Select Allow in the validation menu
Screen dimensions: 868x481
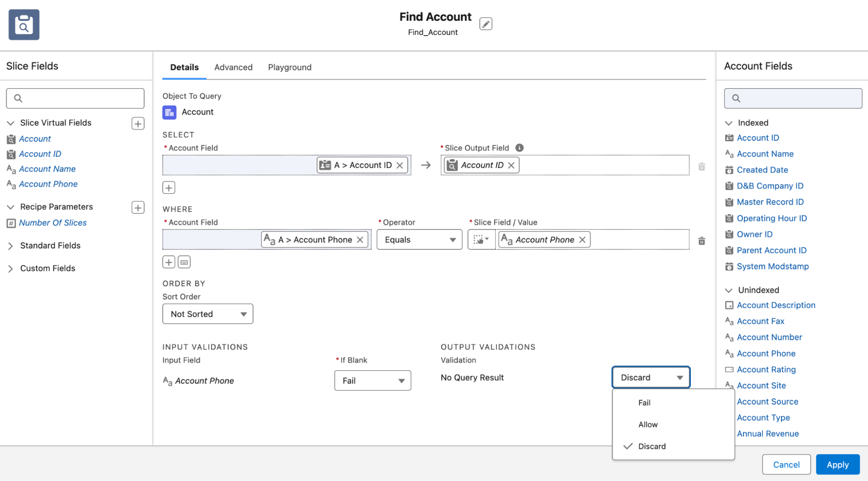[648, 425]
